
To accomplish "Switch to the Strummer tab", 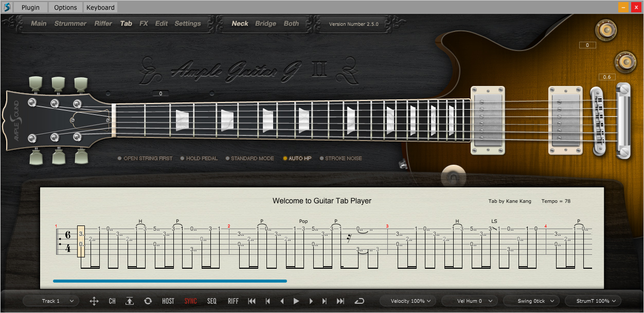I will pyautogui.click(x=70, y=24).
